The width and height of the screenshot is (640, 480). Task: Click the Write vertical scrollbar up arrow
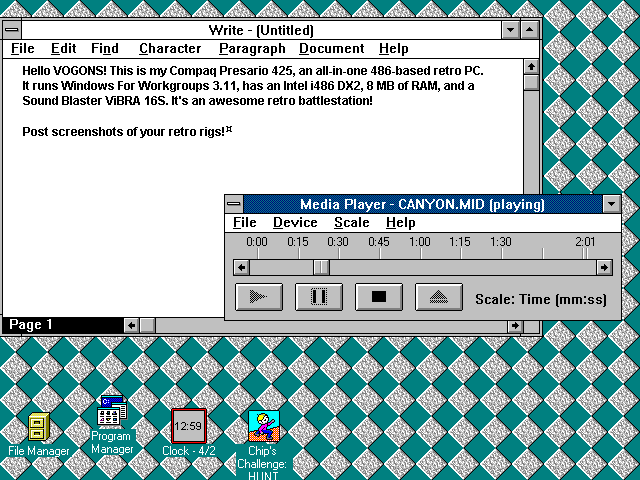tap(531, 67)
